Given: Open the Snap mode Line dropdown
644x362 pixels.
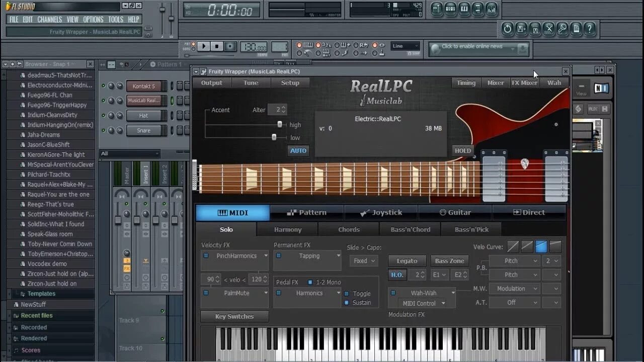Looking at the screenshot, I should click(406, 46).
